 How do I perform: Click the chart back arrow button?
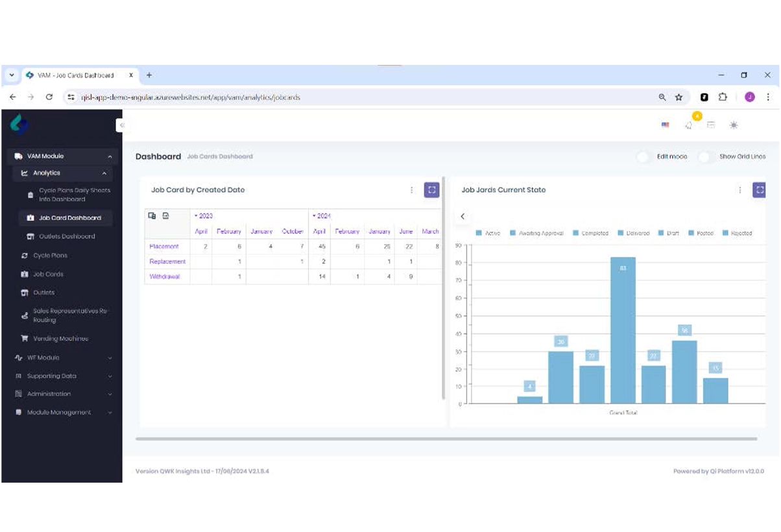coord(463,216)
